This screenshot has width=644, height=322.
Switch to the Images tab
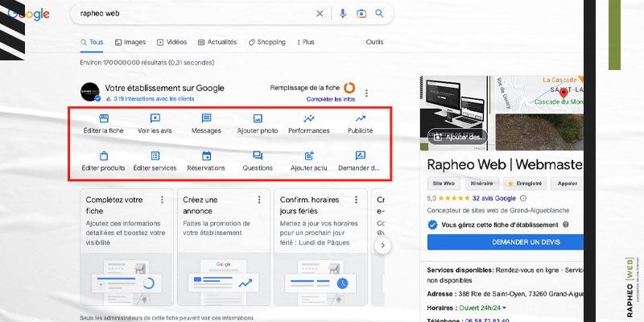[130, 42]
